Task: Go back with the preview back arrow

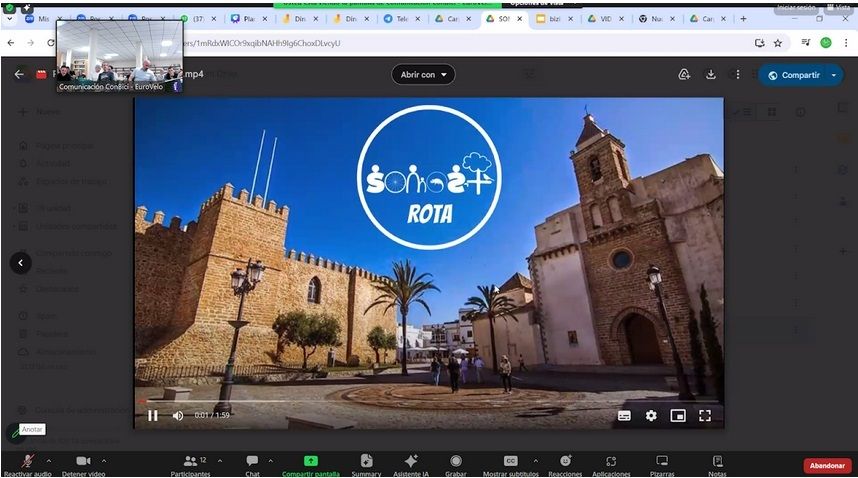Action: point(19,75)
